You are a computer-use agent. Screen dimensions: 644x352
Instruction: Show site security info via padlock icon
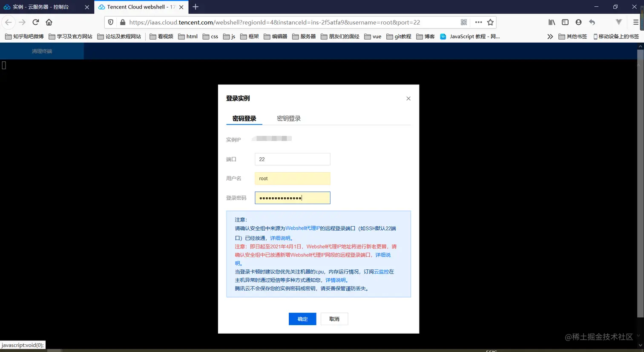pos(123,22)
